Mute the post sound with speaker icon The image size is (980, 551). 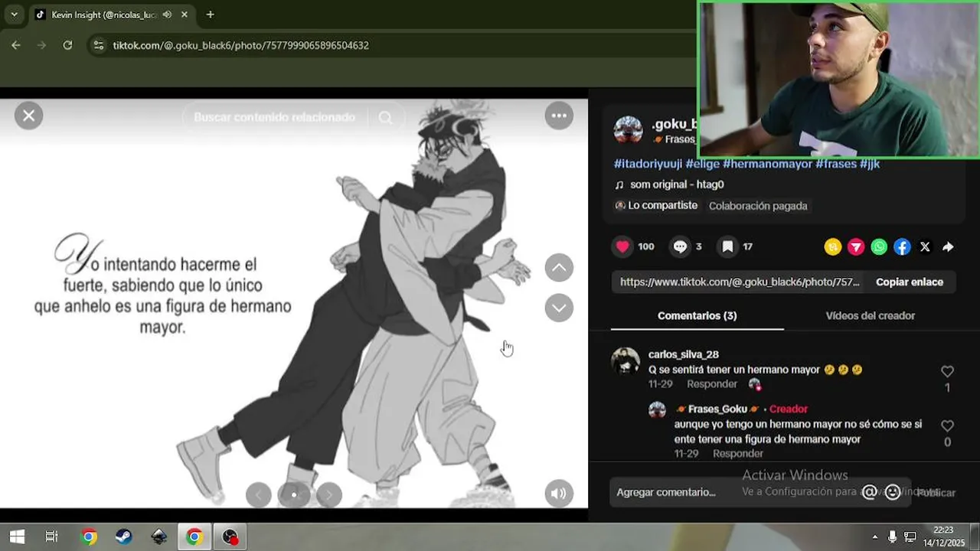pos(559,494)
